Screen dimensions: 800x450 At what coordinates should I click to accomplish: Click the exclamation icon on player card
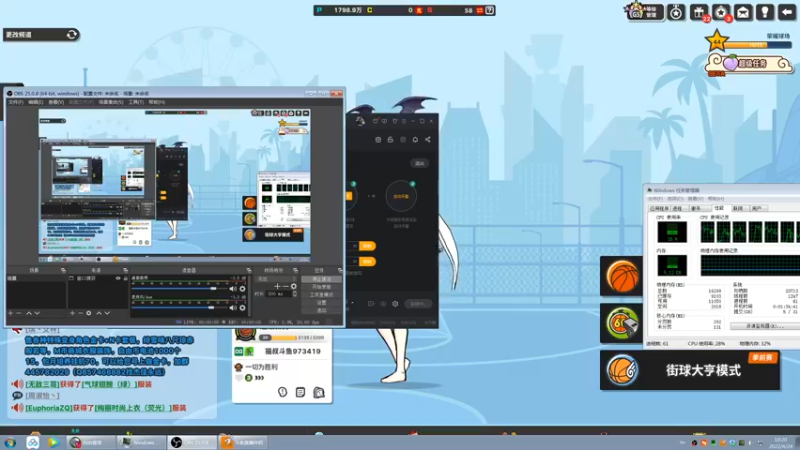(282, 392)
